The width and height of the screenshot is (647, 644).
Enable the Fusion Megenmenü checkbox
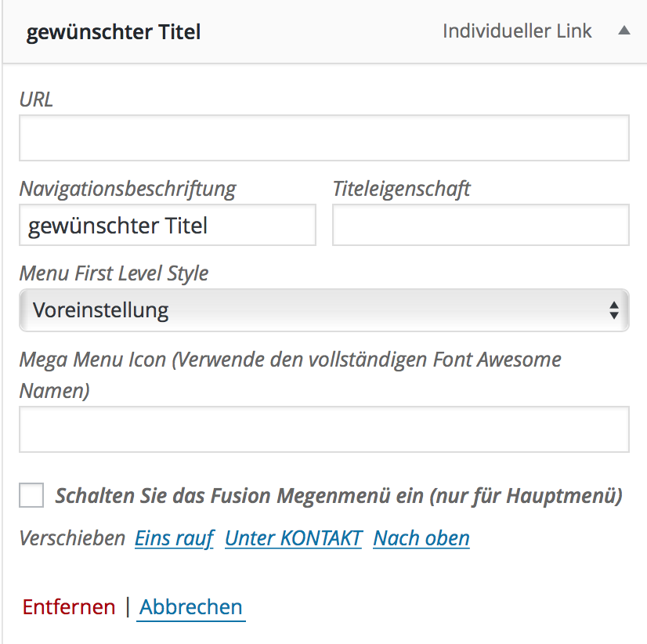(x=31, y=495)
